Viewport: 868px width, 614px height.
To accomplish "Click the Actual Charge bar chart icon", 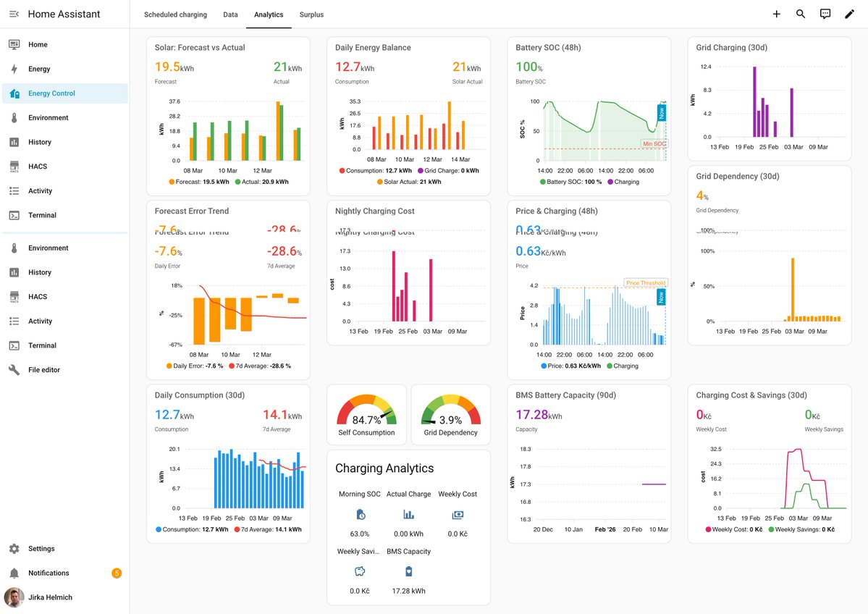I will tap(408, 514).
